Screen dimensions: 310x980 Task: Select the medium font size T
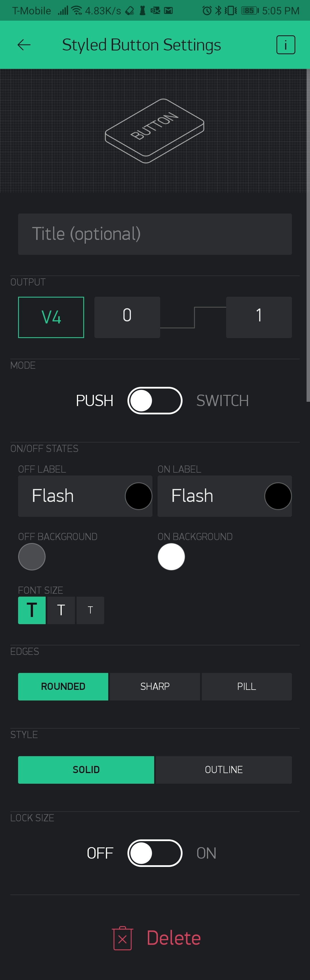(61, 610)
